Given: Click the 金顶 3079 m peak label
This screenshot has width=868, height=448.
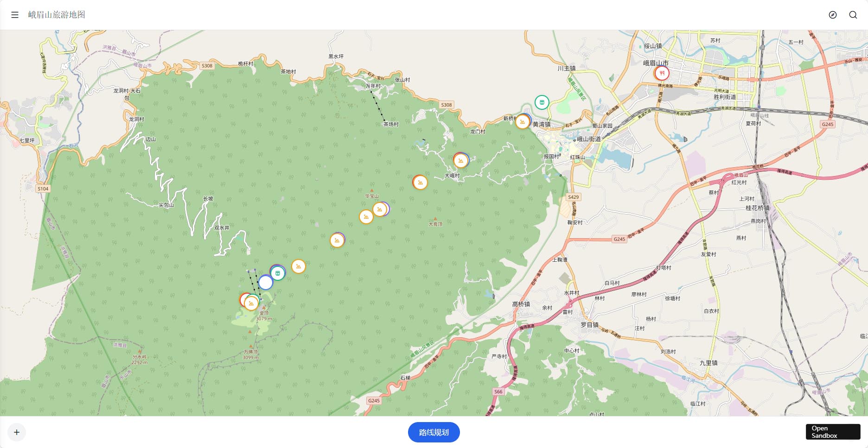Looking at the screenshot, I should click(x=264, y=315).
